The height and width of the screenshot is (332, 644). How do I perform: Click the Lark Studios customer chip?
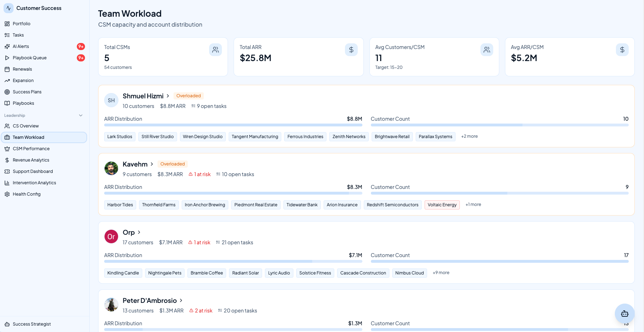point(120,137)
